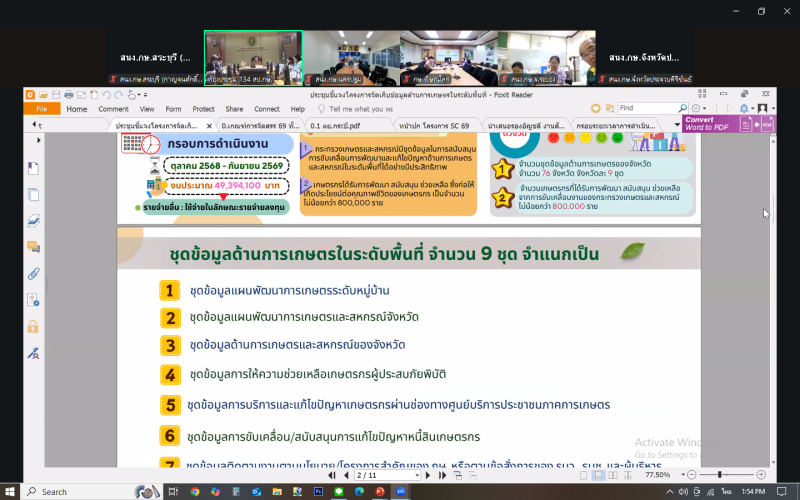This screenshot has width=800, height=500.
Task: Adjust the zoom slider in status bar
Action: tap(720, 474)
